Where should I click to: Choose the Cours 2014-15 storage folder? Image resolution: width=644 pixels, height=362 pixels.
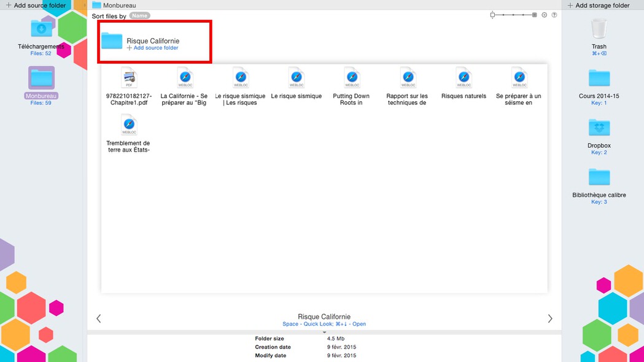pyautogui.click(x=599, y=78)
